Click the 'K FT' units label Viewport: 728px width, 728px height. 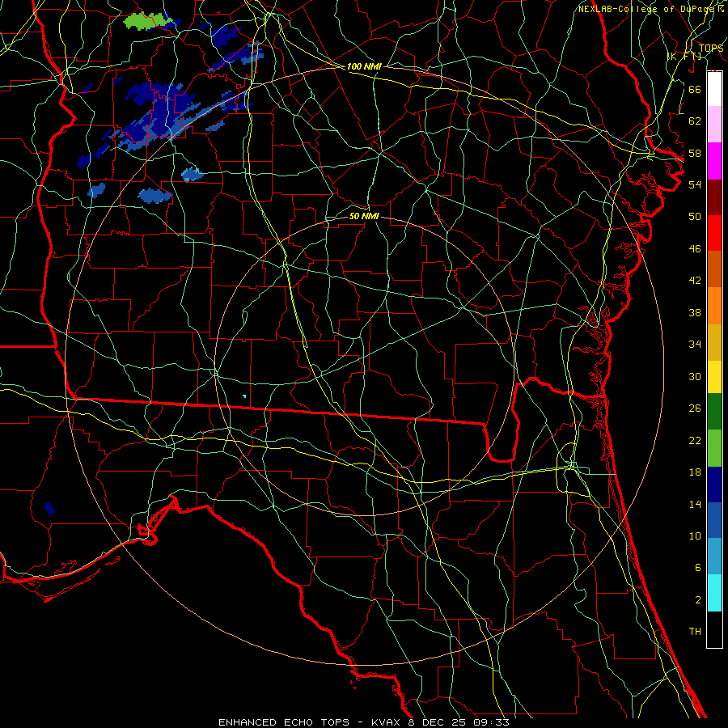coord(686,57)
